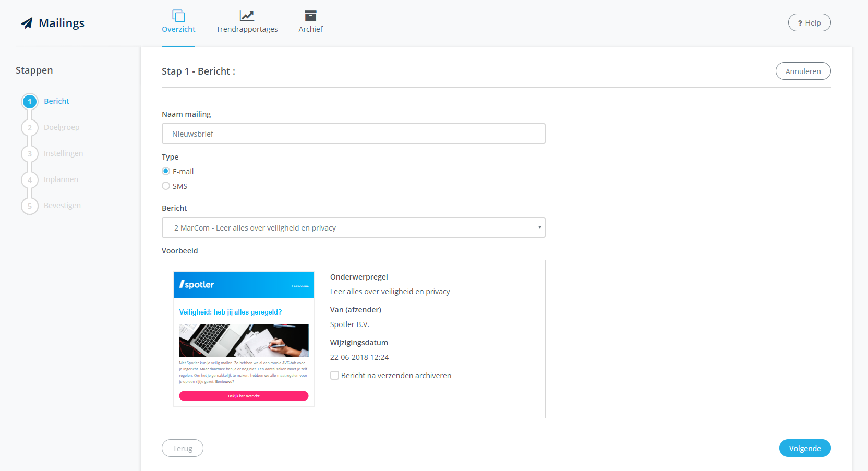Go to the Bevestigen step label

tap(62, 206)
